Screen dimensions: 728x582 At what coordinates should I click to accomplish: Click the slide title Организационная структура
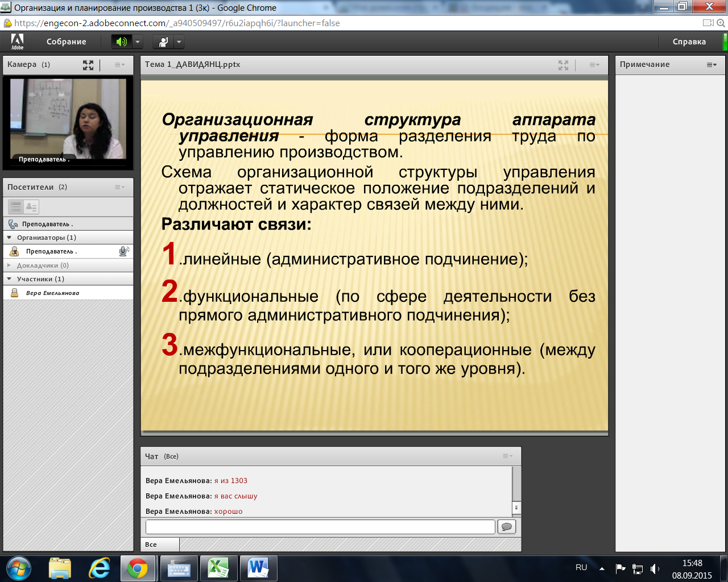[312, 119]
